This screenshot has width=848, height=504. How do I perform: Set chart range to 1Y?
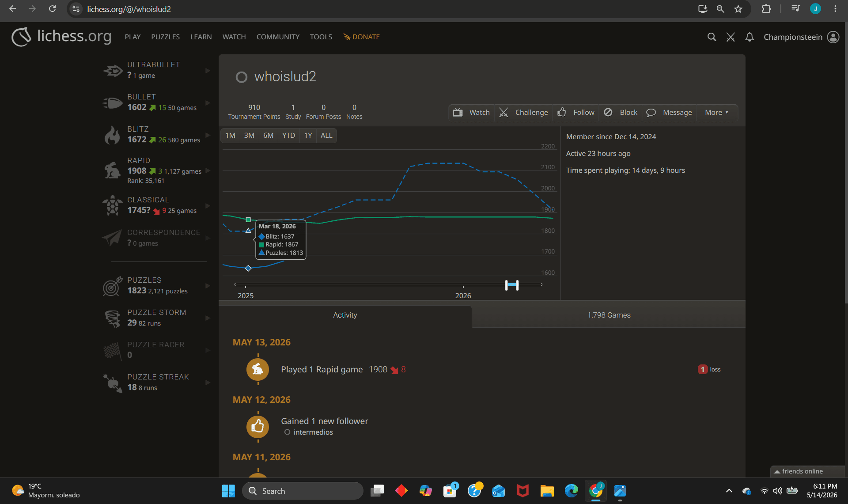tap(308, 136)
